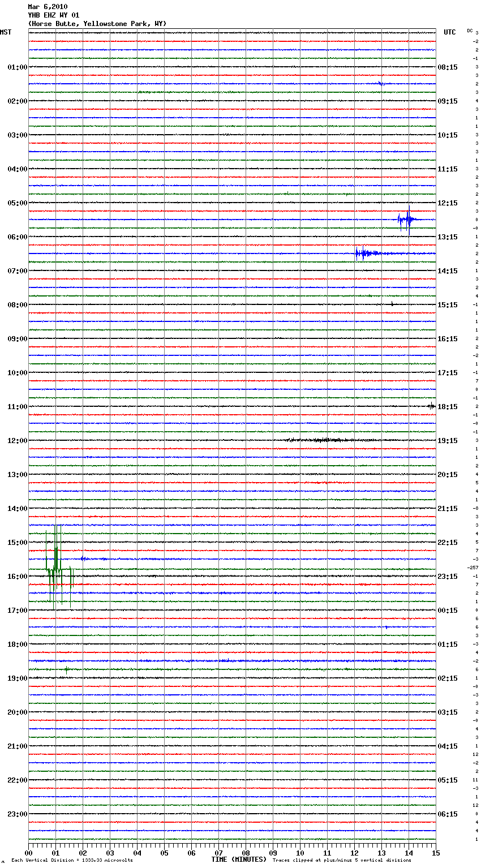Click the 19:15 UTC time label

[448, 441]
